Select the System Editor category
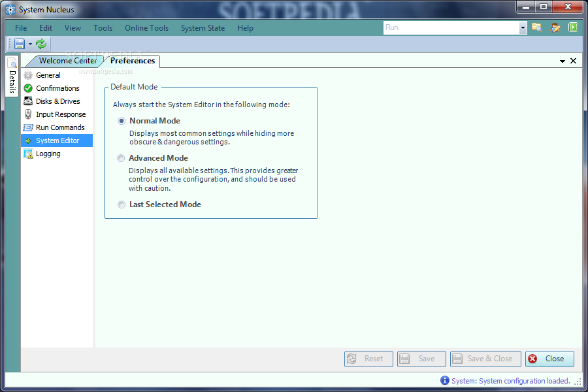588x392 pixels. (x=57, y=140)
